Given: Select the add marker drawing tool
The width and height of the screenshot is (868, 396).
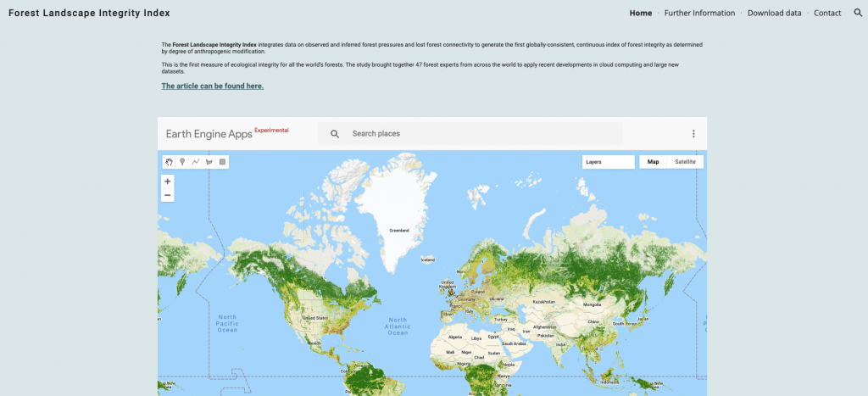Looking at the screenshot, I should pos(182,161).
